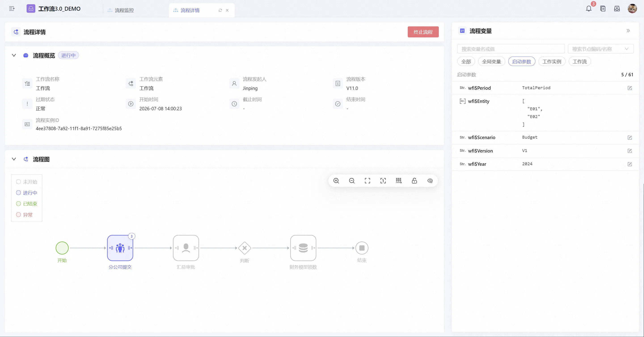Collapse the 流程变量 panel

(x=628, y=31)
